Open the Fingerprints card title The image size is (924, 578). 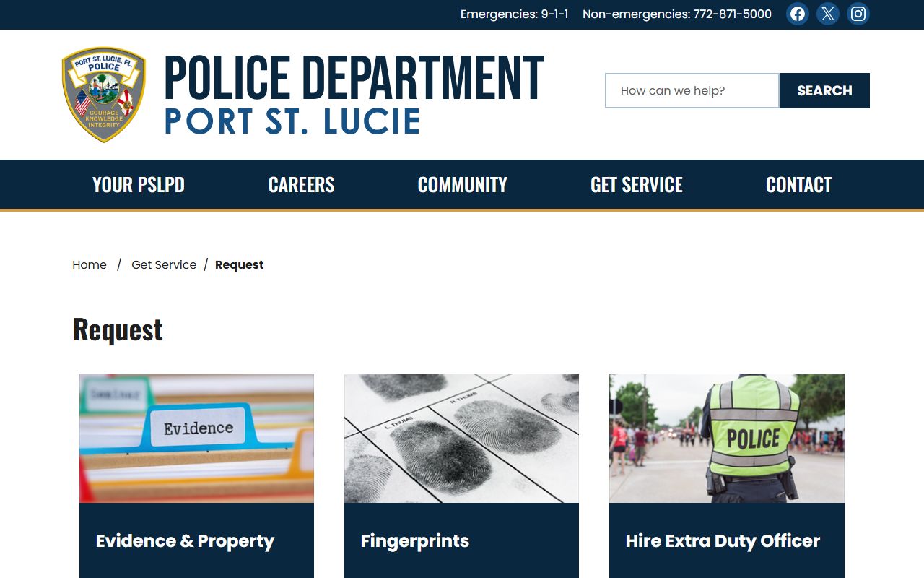tap(414, 541)
